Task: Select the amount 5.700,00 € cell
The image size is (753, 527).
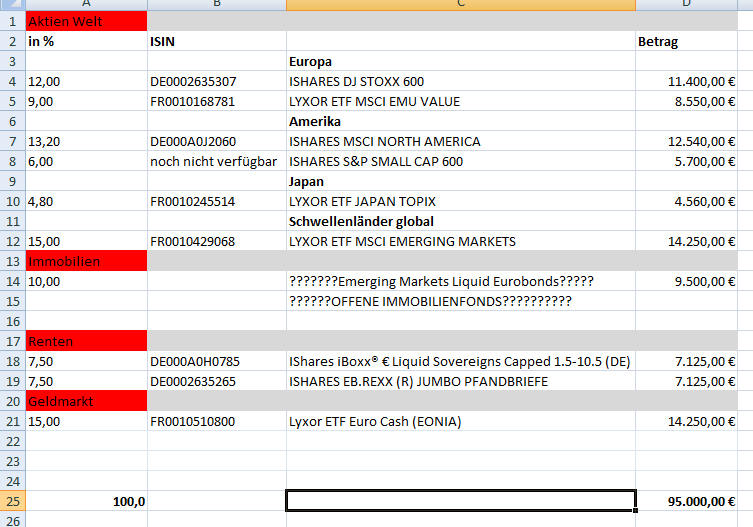Action: point(686,161)
